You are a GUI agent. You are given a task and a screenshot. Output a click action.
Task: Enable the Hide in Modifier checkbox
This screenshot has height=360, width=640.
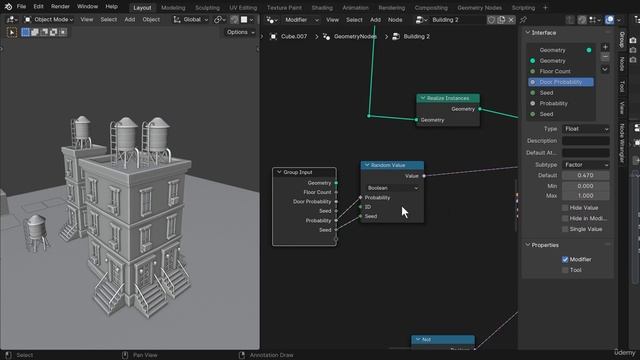click(x=565, y=218)
